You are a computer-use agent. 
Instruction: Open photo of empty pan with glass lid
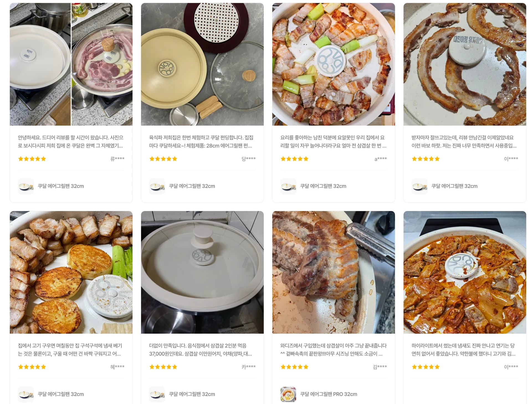[x=202, y=272]
